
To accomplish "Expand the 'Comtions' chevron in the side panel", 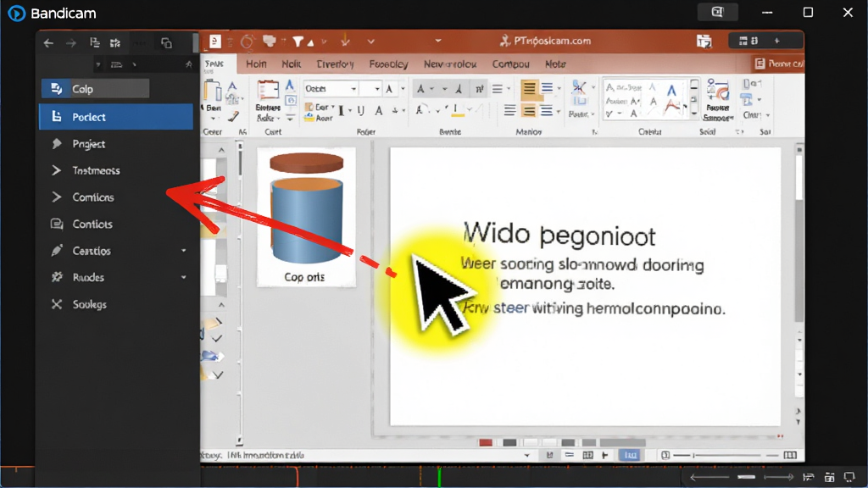I will coord(56,197).
